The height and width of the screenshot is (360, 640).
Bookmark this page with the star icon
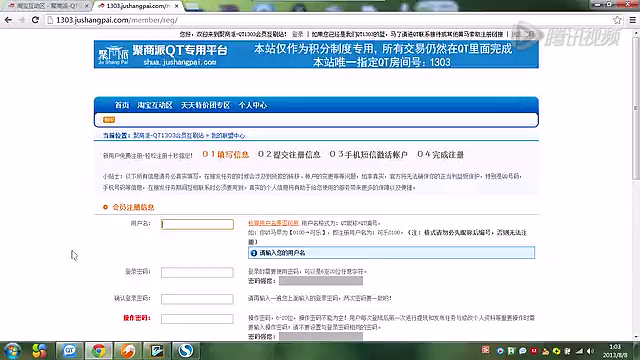[x=617, y=20]
